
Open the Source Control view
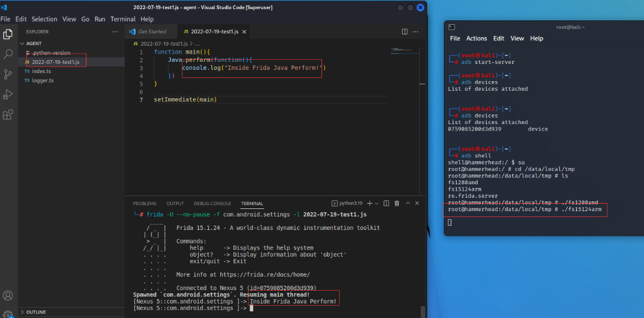8,74
